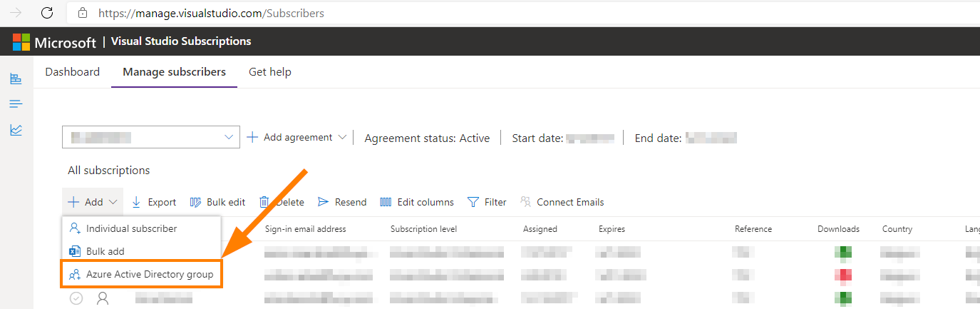Click the person icon in the bottom row
This screenshot has height=309, width=980.
[103, 298]
